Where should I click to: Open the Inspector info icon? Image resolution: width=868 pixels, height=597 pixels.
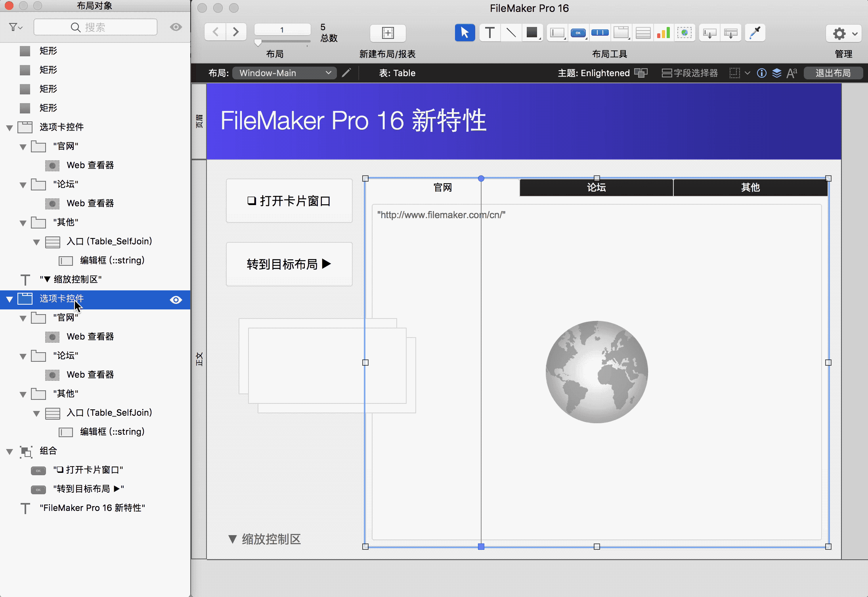pos(761,73)
